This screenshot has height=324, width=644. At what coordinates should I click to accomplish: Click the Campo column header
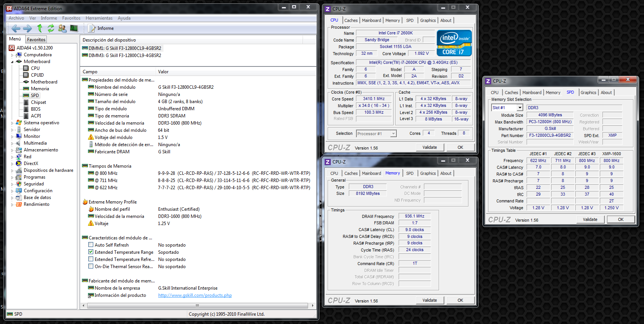(x=118, y=72)
